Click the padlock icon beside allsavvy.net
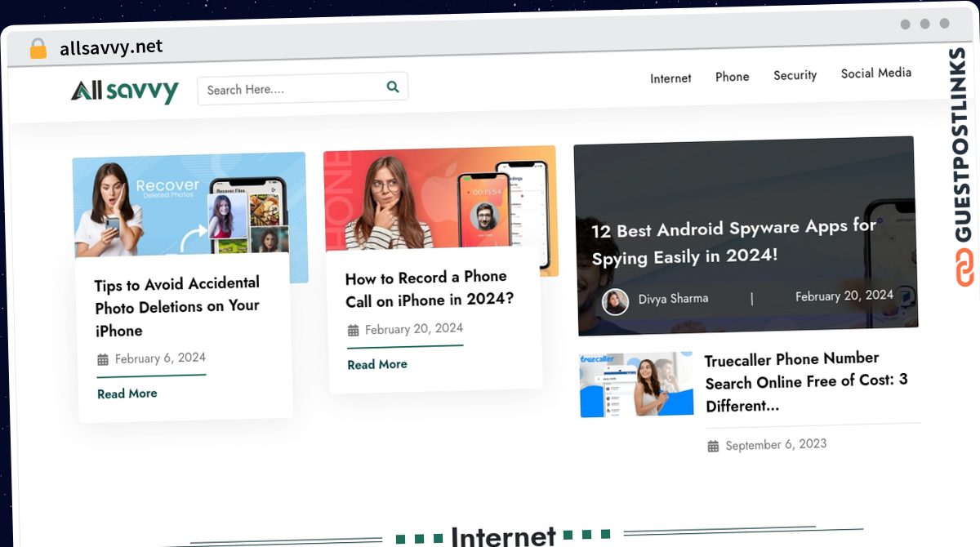Viewport: 980px width, 547px height. [x=38, y=48]
